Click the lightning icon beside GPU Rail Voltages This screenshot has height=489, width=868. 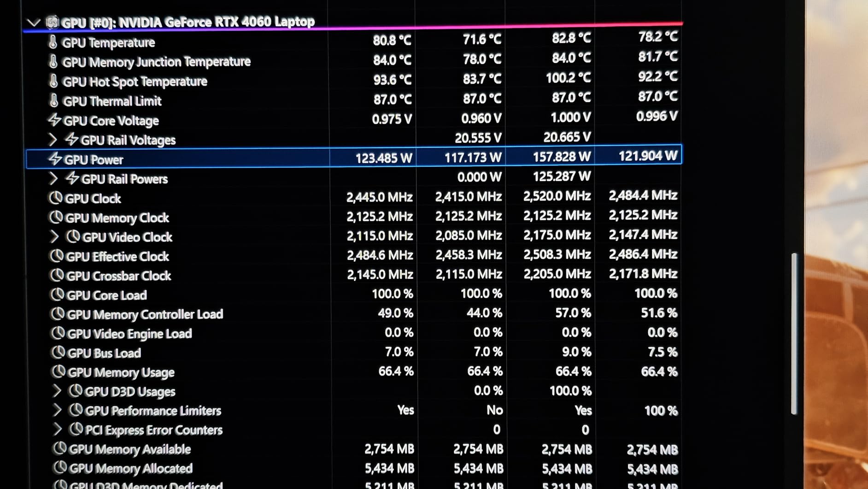[x=71, y=139]
